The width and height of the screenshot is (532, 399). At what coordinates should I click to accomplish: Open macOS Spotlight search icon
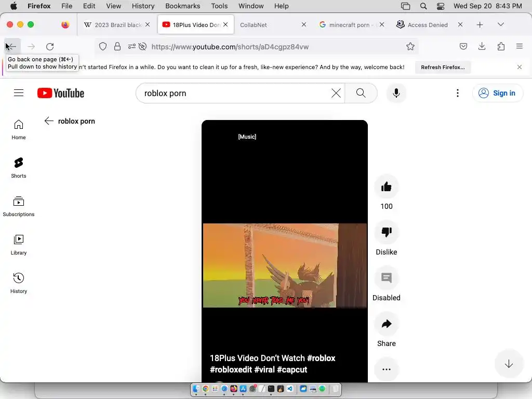tap(423, 6)
